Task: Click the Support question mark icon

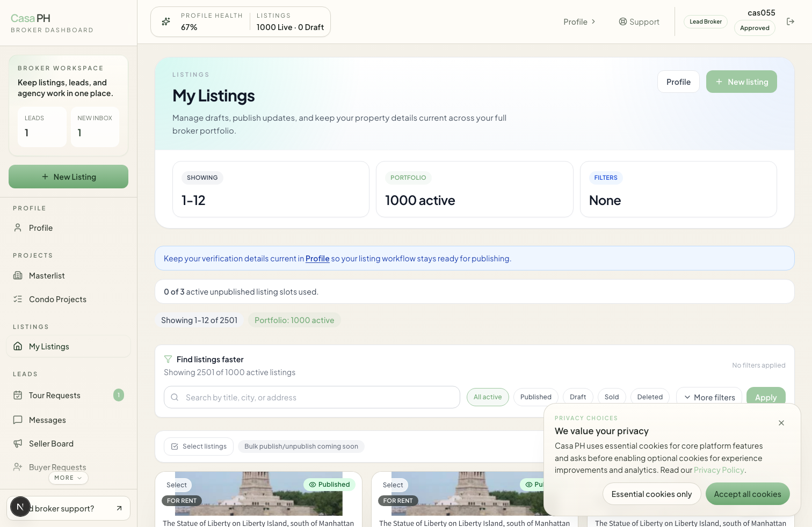Action: coord(622,21)
